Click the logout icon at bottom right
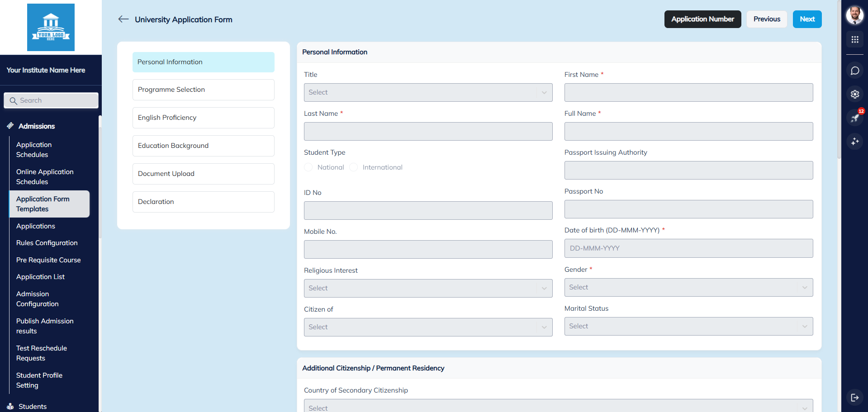Image resolution: width=868 pixels, height=412 pixels. [855, 398]
